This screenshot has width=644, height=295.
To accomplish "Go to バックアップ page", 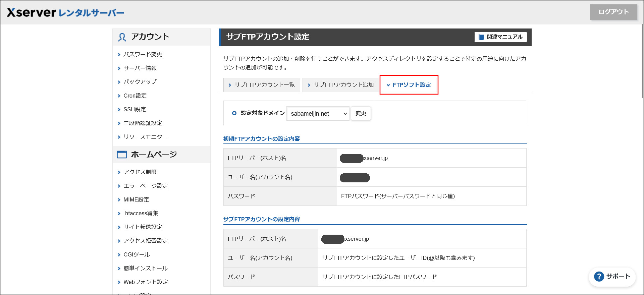I will click(x=140, y=82).
